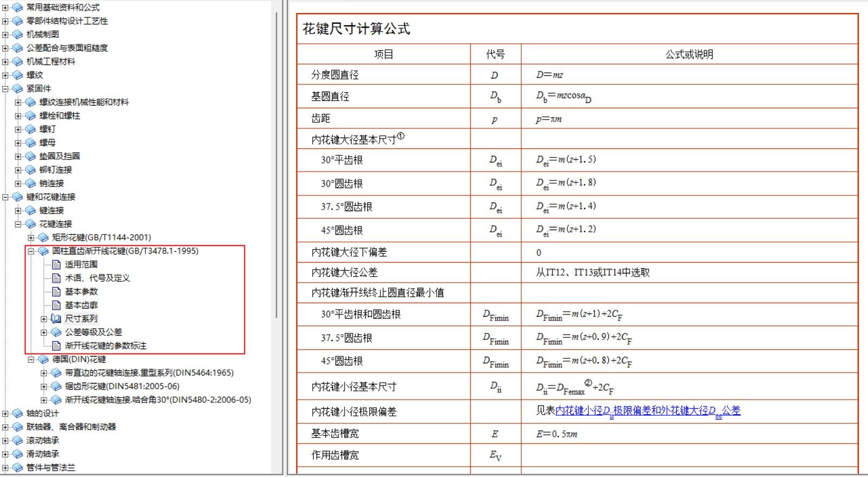The image size is (868, 477).
Task: Expand the 零部件结构设计工艺性 tree node
Action: coord(5,21)
